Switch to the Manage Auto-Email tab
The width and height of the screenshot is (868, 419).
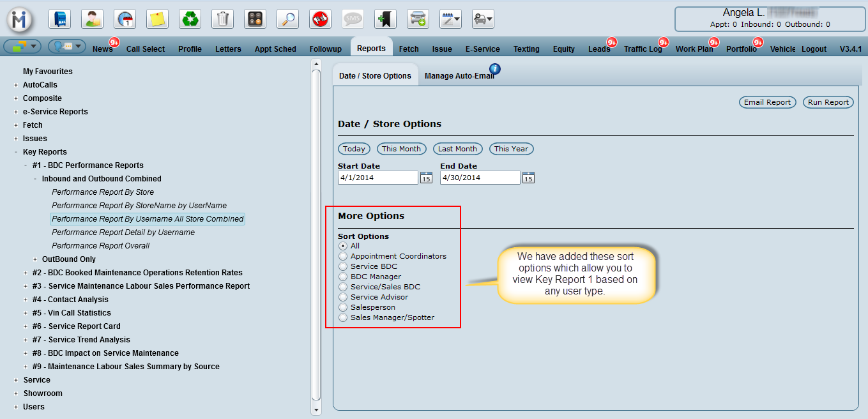pos(459,76)
